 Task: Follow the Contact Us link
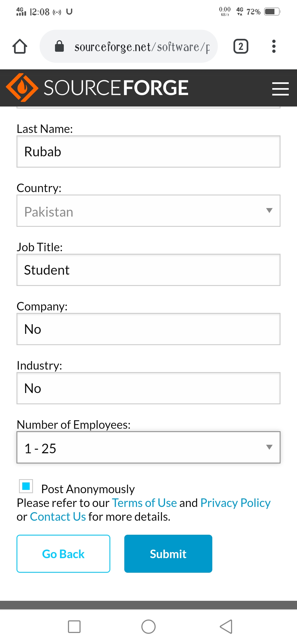58,517
